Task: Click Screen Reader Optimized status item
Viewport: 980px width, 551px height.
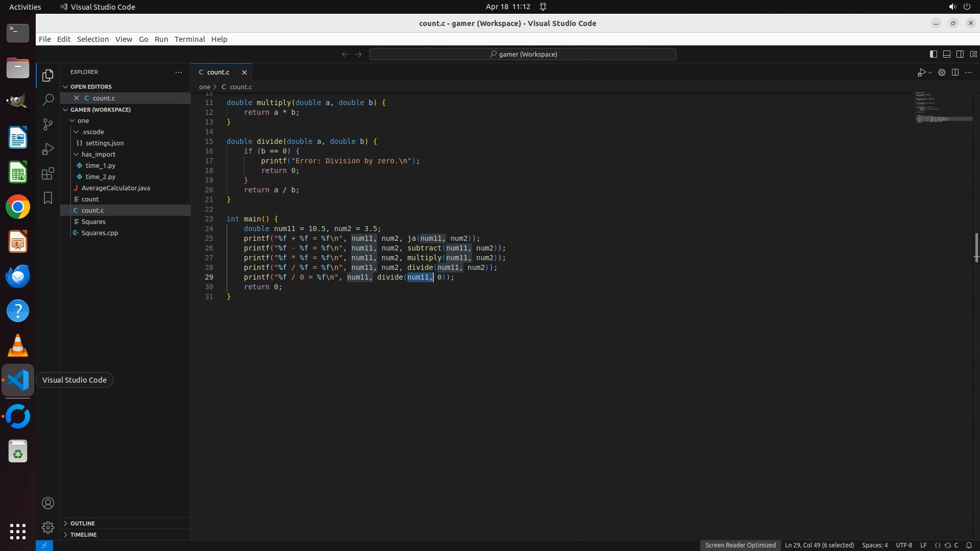Action: pos(740,545)
